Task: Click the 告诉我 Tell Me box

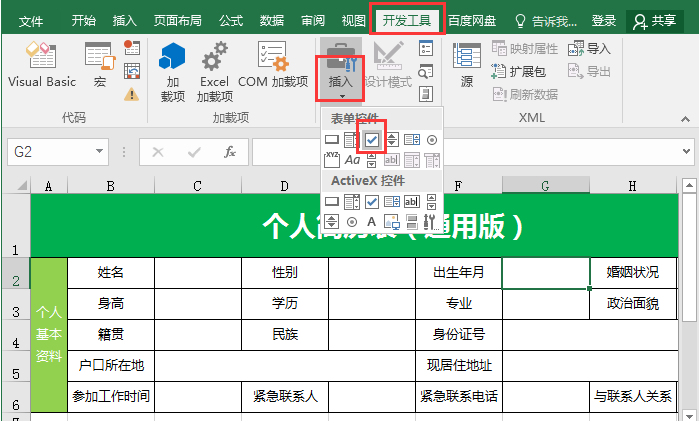Action: [x=546, y=21]
